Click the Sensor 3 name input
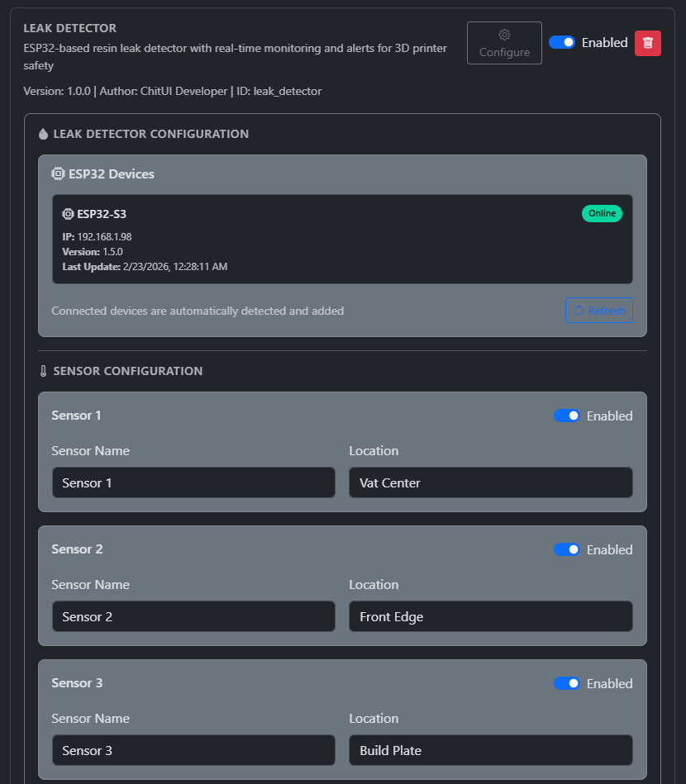This screenshot has width=686, height=784. coord(193,750)
